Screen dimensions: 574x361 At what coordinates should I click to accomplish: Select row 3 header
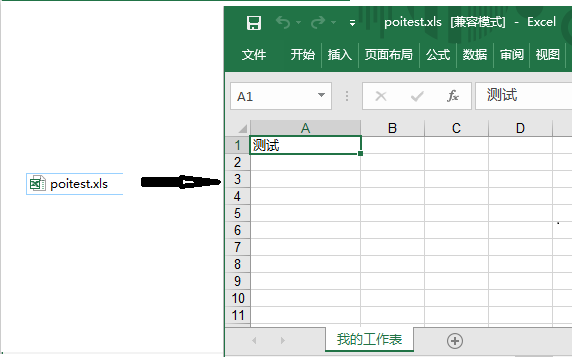pyautogui.click(x=238, y=179)
